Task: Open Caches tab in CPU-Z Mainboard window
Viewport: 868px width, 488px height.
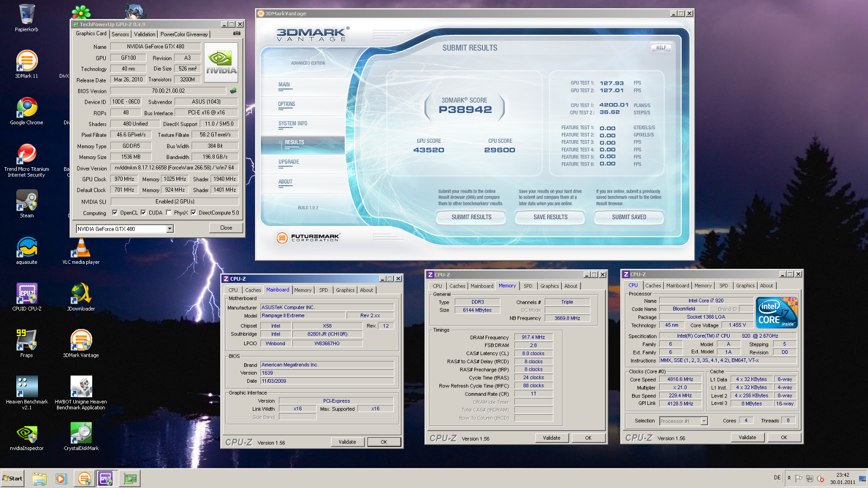Action: pyautogui.click(x=253, y=290)
